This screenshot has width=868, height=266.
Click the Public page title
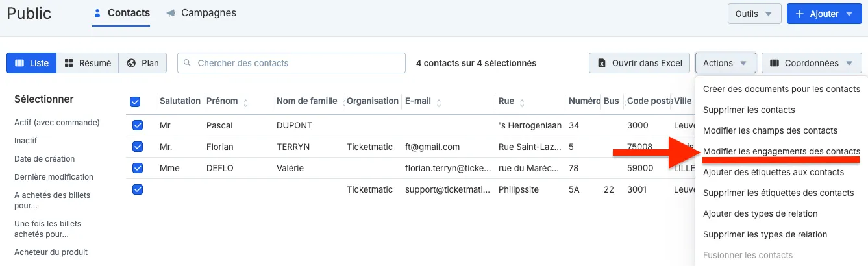tap(29, 13)
